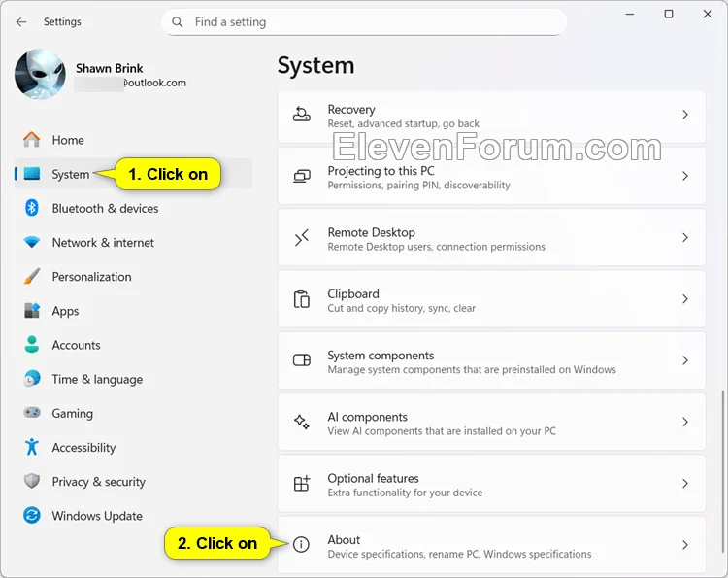Click the vertical scrollbar thumb
This screenshot has width=728, height=578.
[722, 471]
